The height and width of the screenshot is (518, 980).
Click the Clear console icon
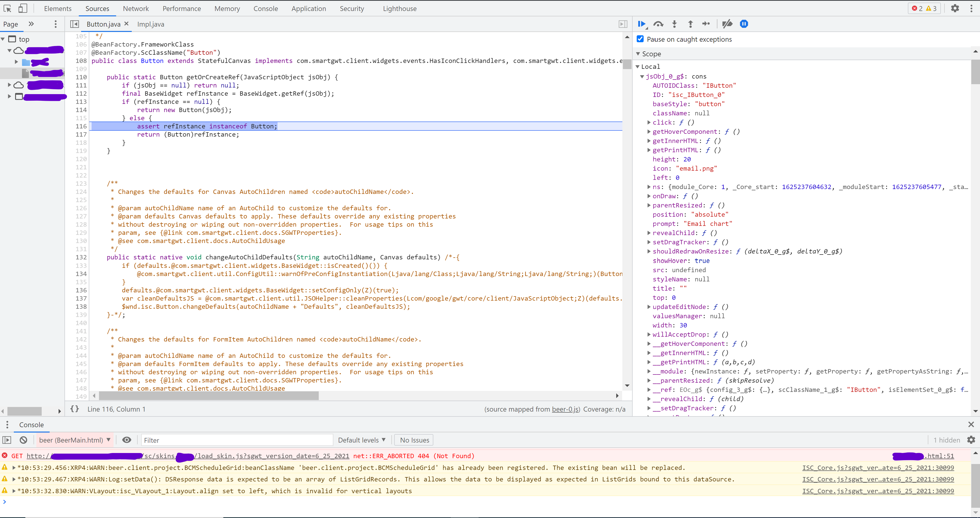24,440
